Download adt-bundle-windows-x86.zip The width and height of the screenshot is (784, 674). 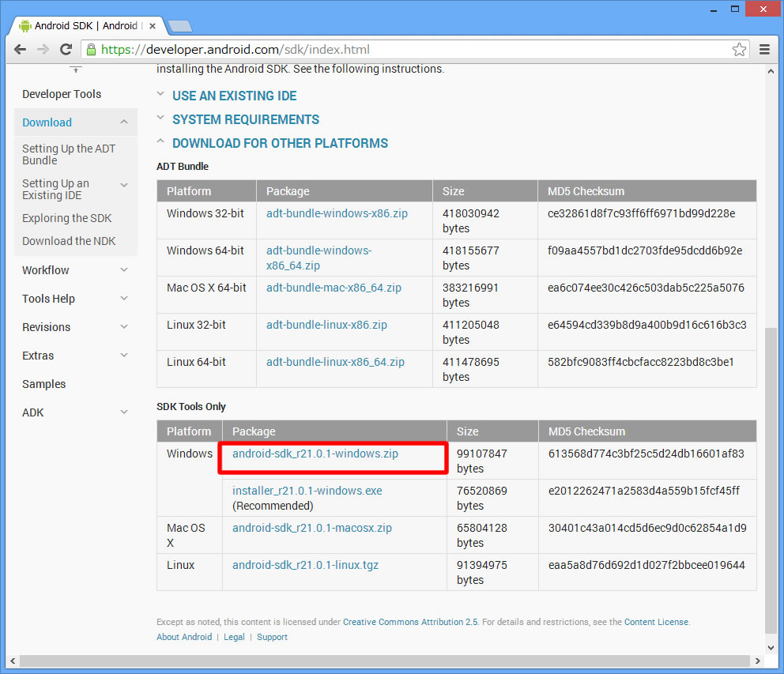click(x=337, y=213)
